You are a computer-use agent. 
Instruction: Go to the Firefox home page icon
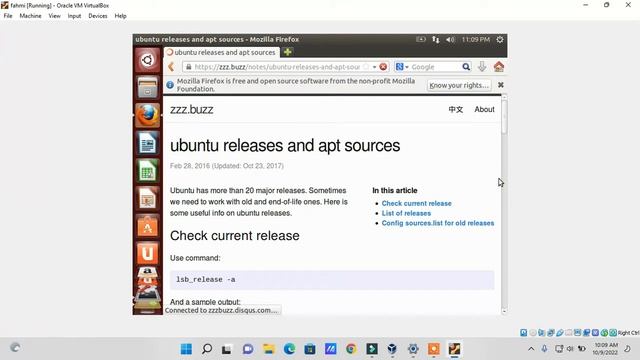click(498, 67)
